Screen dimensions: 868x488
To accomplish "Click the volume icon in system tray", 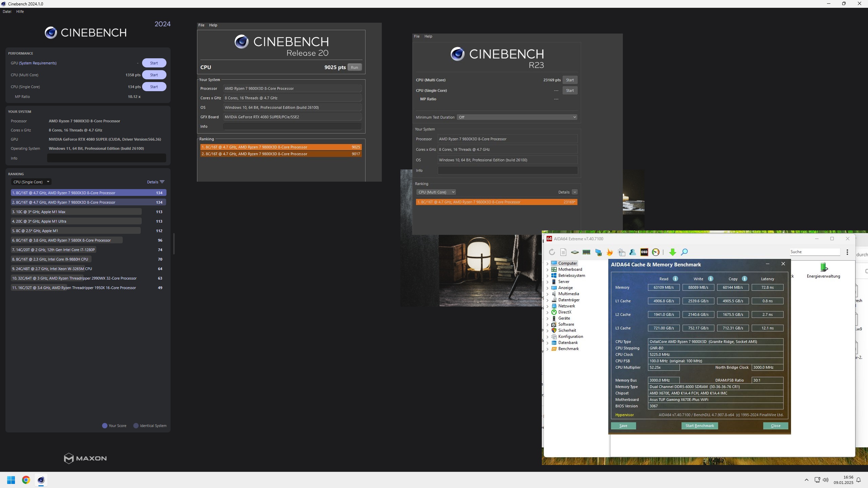I will (x=826, y=480).
